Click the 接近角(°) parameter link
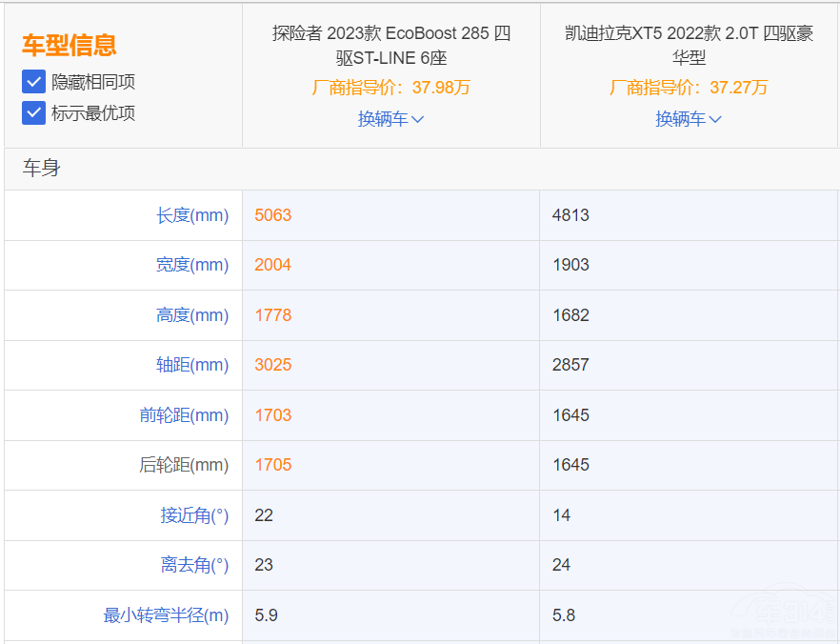The height and width of the screenshot is (644, 840). pos(194,515)
